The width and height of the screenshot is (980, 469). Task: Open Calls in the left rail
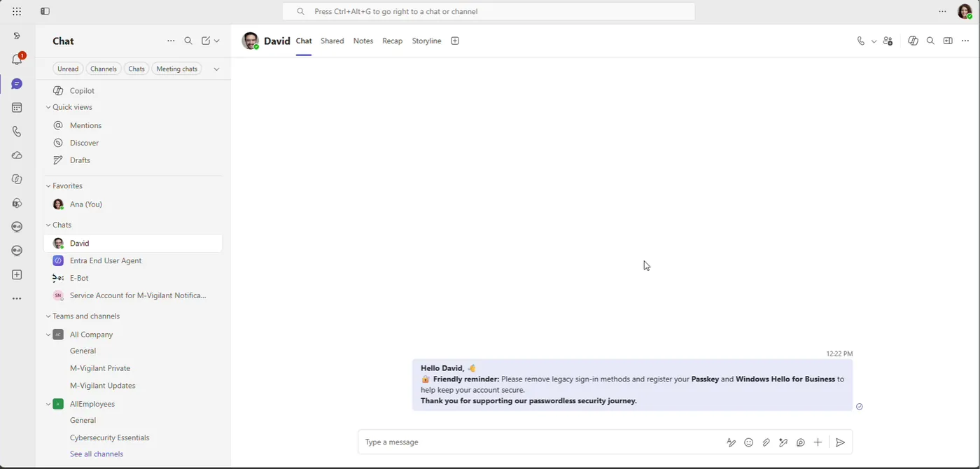(17, 132)
